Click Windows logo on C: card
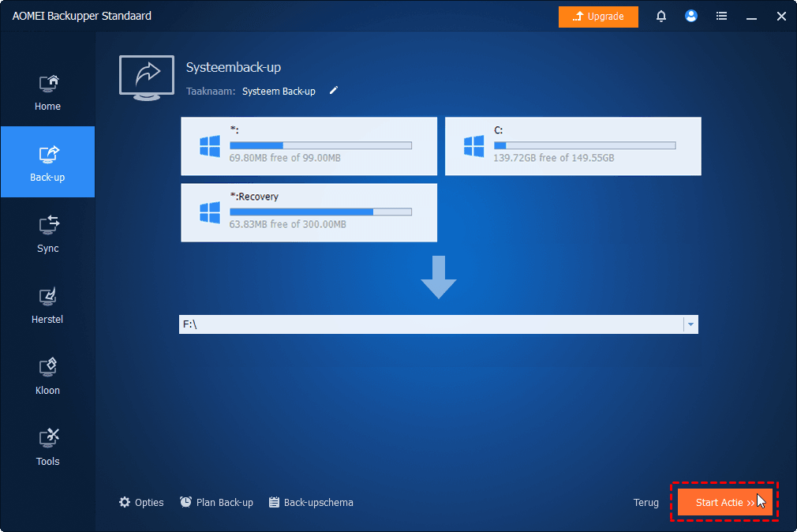This screenshot has width=797, height=532. pyautogui.click(x=473, y=146)
